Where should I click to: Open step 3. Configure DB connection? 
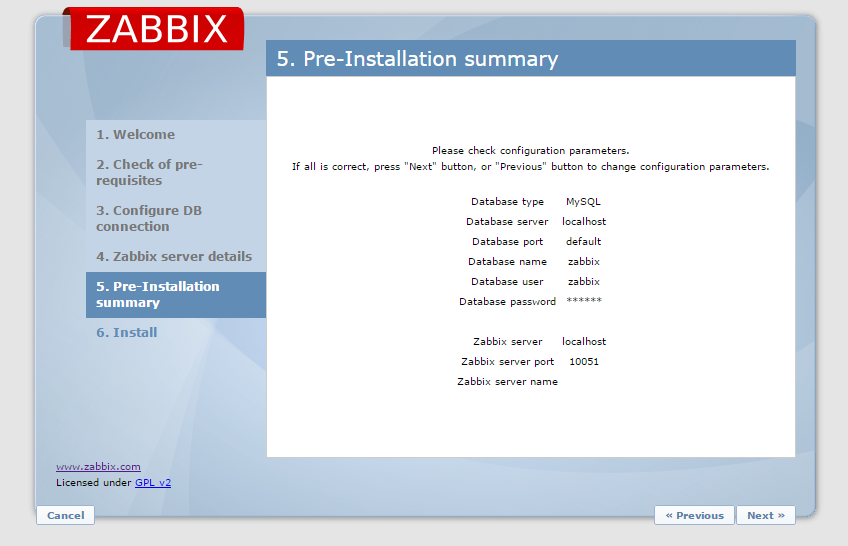point(149,218)
